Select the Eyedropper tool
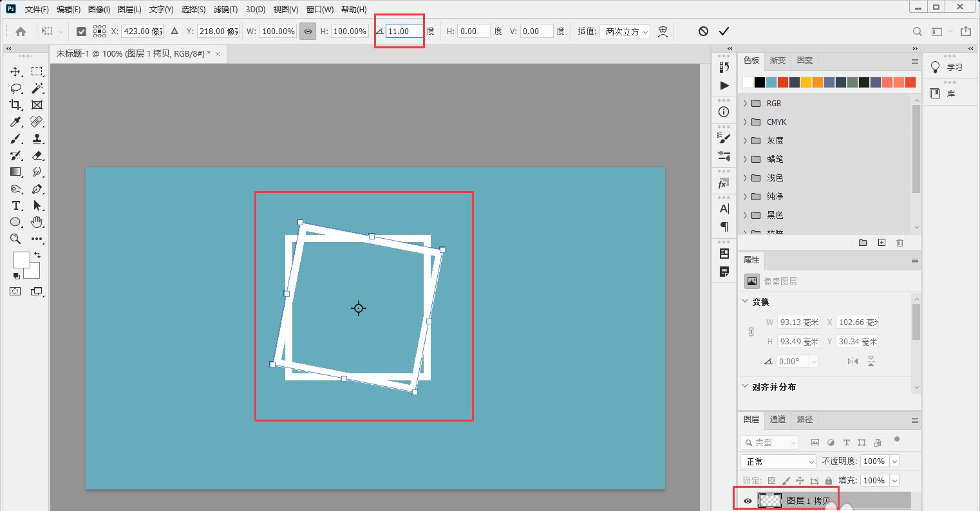The width and height of the screenshot is (980, 511). pyautogui.click(x=15, y=122)
